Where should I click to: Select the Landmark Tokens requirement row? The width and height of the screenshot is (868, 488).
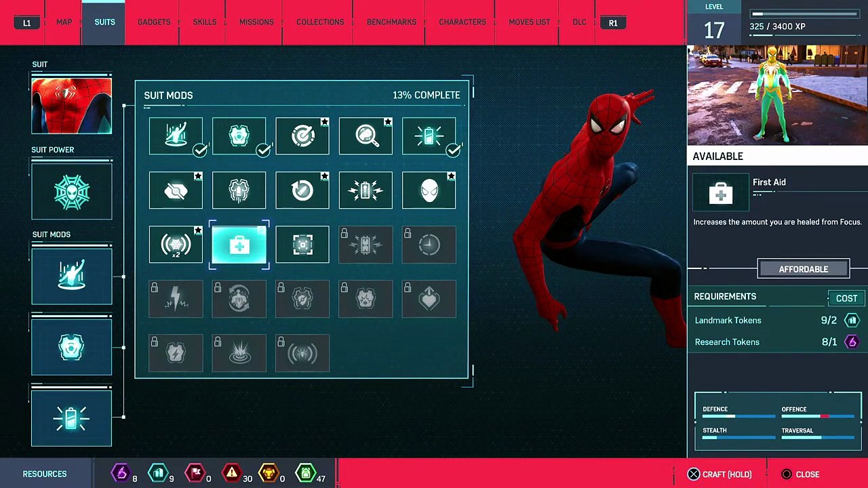pos(778,321)
